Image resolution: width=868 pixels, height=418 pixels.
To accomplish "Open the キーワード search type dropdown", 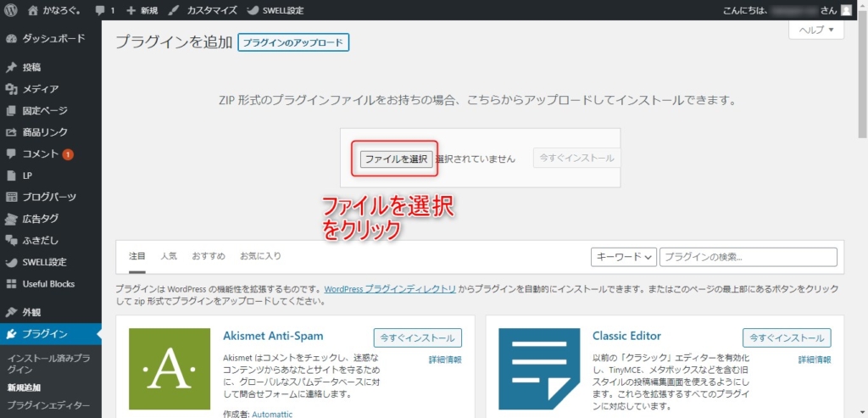I will tap(624, 257).
